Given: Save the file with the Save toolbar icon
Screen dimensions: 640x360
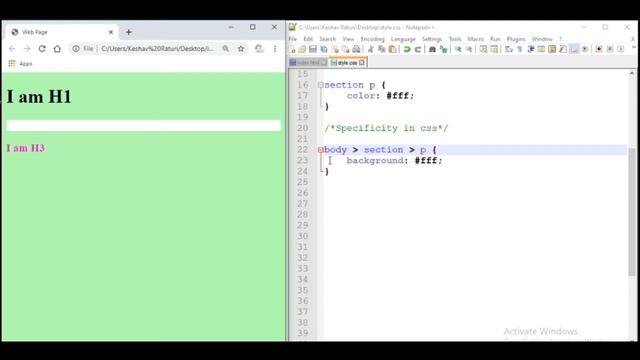Looking at the screenshot, I should (313, 49).
